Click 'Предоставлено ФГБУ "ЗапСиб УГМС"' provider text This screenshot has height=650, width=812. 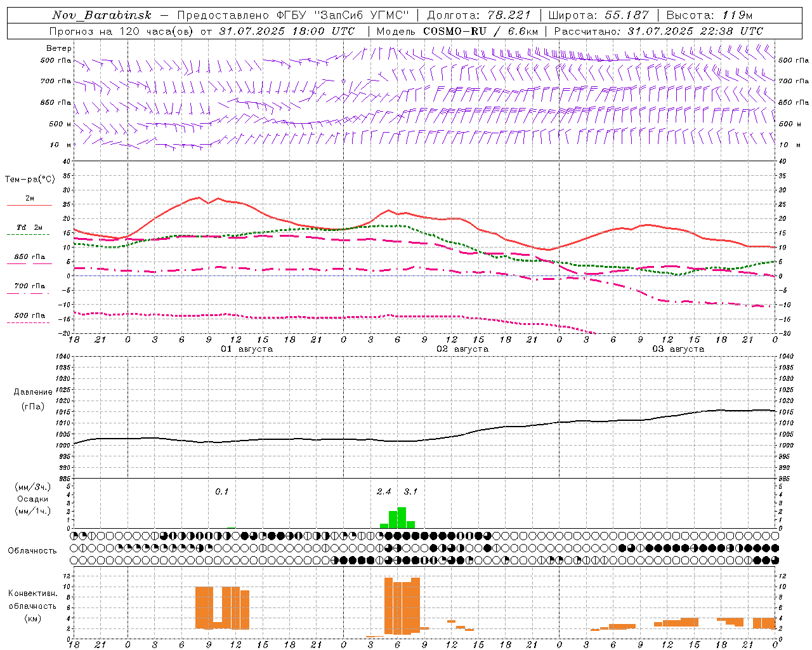point(293,15)
